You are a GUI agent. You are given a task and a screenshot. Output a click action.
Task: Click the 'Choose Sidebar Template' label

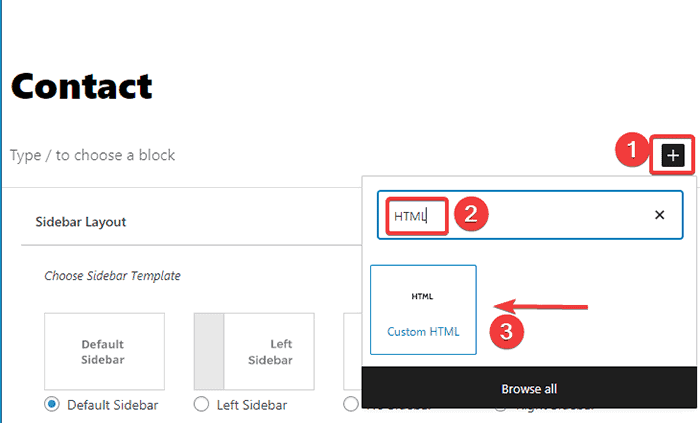tap(113, 275)
